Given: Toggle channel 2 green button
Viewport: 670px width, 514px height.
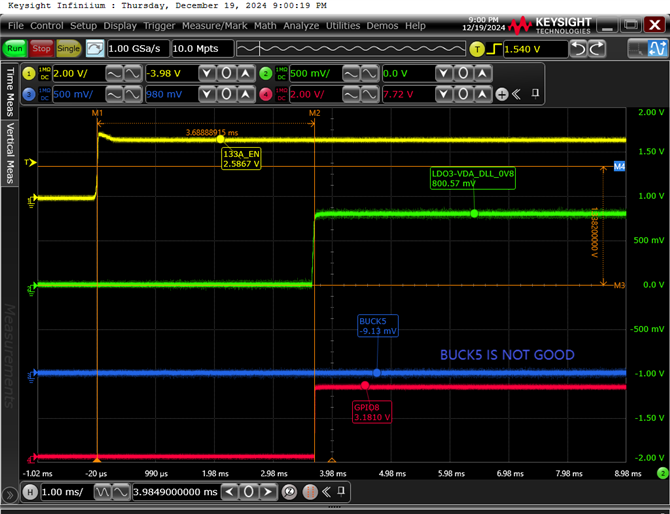Looking at the screenshot, I should click(265, 73).
